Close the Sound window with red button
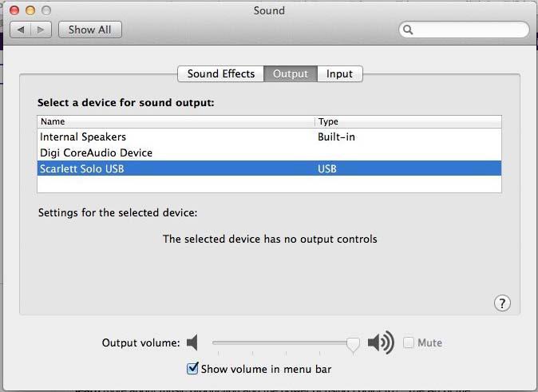538x392 pixels. point(16,10)
